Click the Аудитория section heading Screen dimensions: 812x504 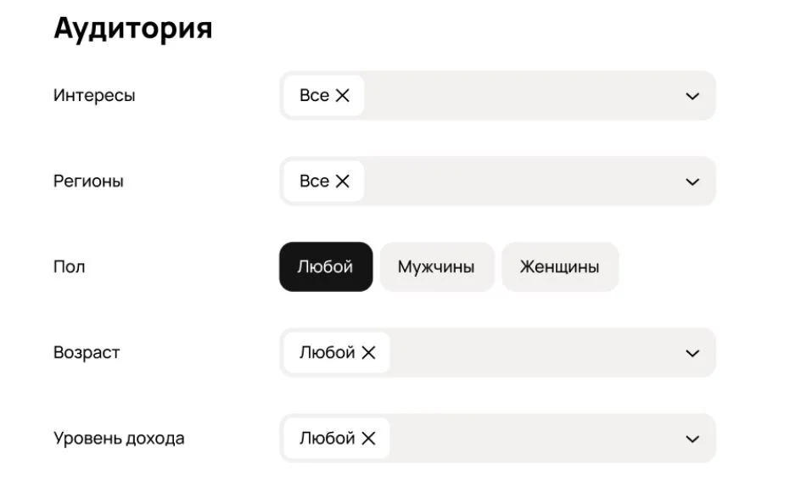pos(134,27)
